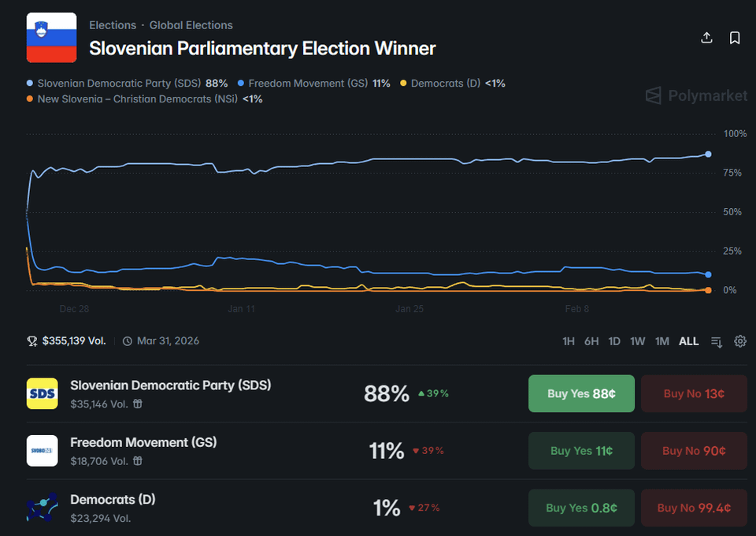Open chart settings gear icon

click(740, 341)
